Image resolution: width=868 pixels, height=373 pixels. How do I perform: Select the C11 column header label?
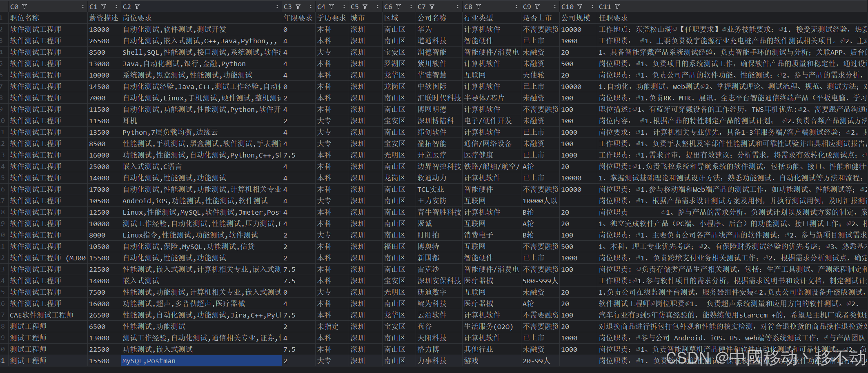tap(605, 7)
